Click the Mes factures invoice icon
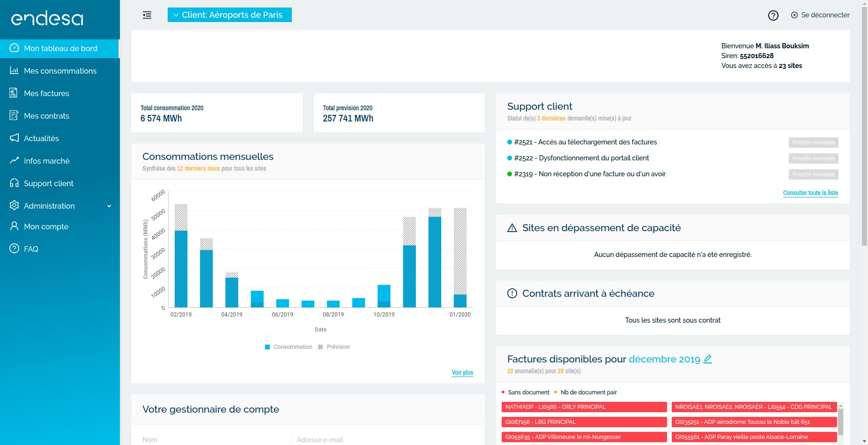This screenshot has width=868, height=445. 14,93
